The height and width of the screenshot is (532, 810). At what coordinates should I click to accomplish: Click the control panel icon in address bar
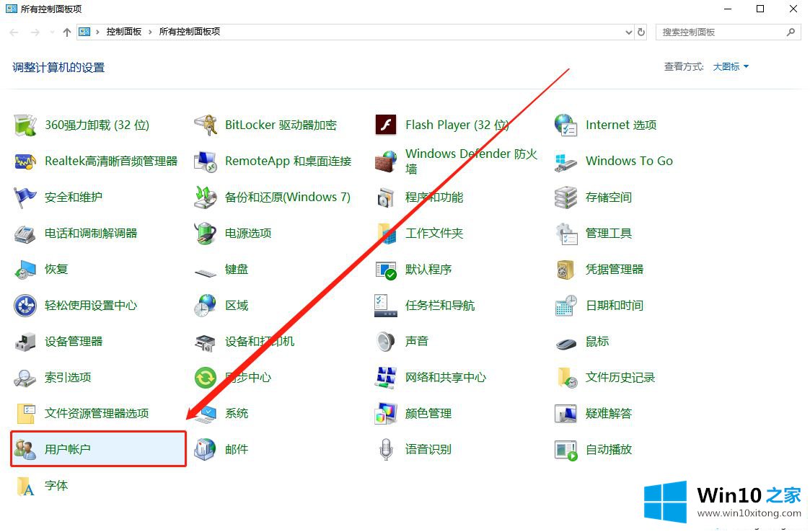pos(84,32)
